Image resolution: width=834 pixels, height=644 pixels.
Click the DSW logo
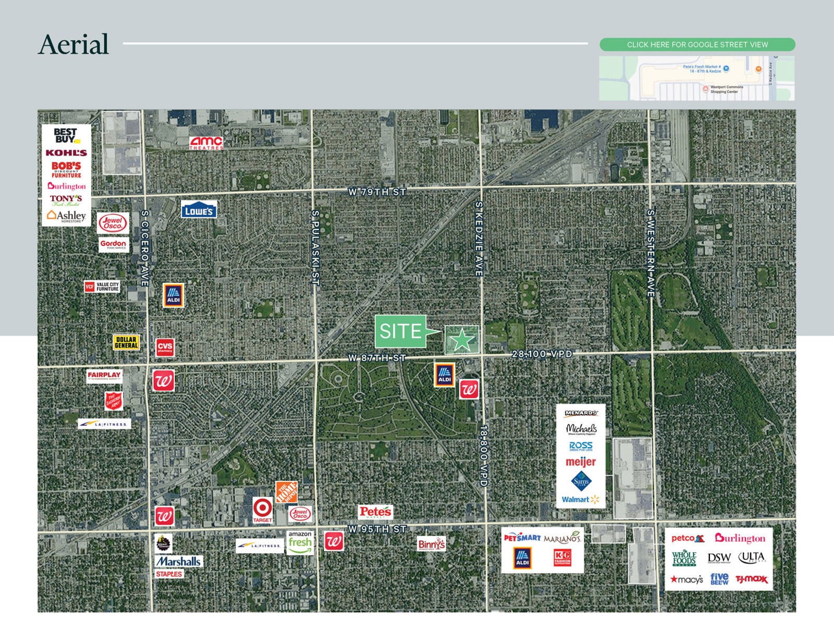719,558
